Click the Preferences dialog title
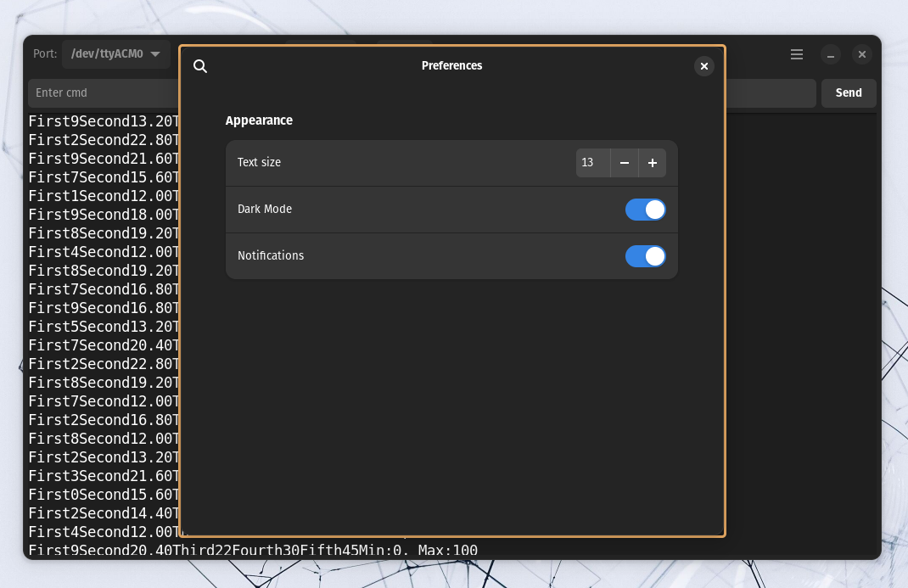This screenshot has height=588, width=908. click(x=451, y=66)
